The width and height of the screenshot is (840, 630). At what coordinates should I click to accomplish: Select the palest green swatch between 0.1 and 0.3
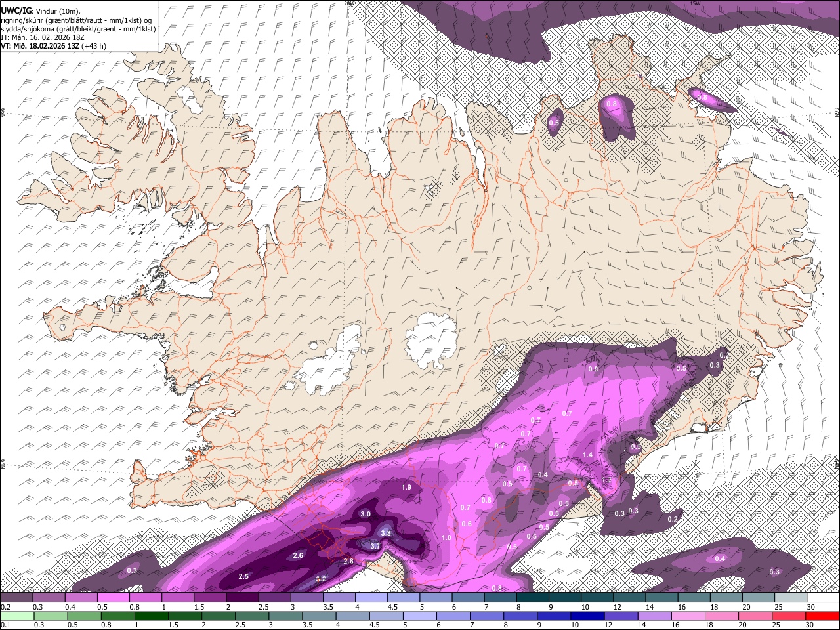click(x=17, y=616)
